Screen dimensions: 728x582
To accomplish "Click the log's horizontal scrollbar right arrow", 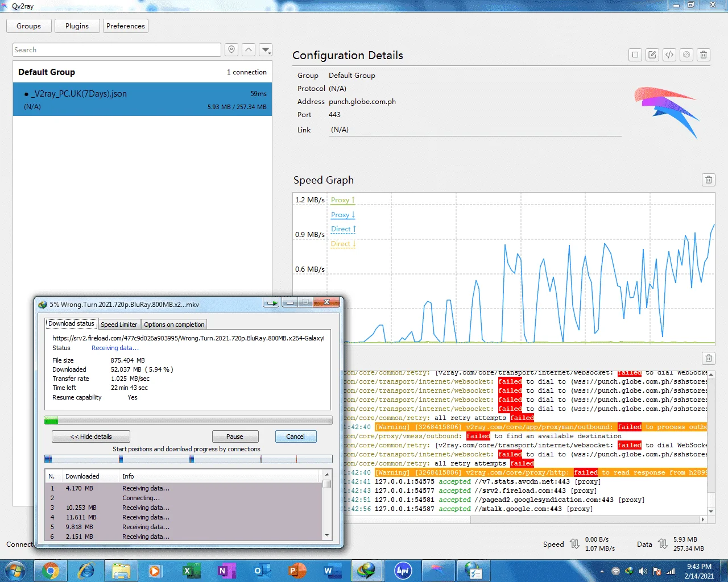I will (703, 519).
